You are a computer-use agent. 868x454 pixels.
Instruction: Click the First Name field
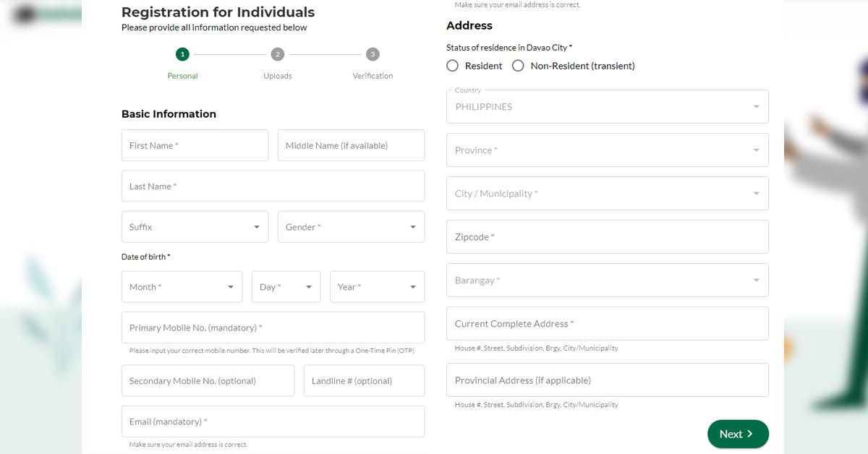(x=195, y=145)
